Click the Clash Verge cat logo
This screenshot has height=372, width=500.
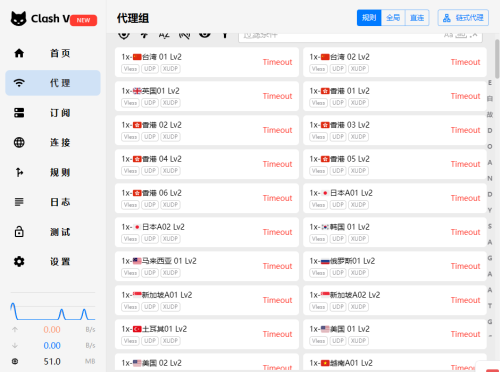[x=18, y=19]
